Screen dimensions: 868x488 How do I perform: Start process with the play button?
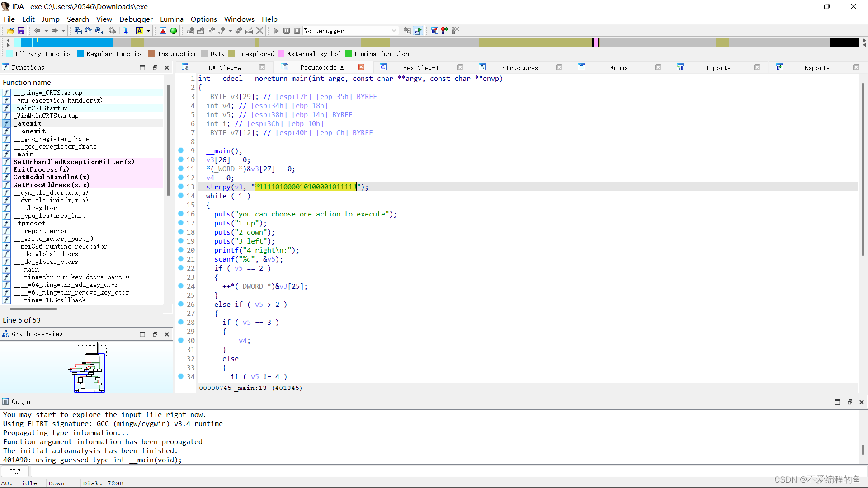click(276, 31)
